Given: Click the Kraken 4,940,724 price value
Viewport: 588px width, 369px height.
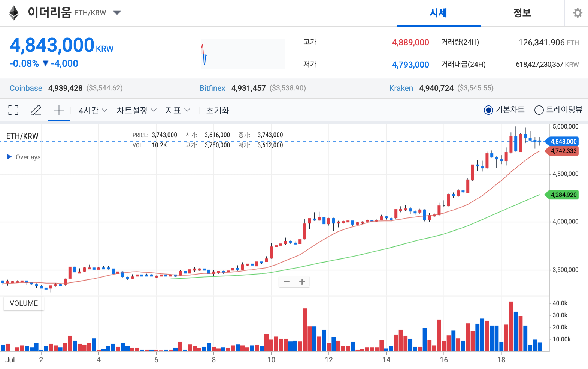Looking at the screenshot, I should click(x=436, y=88).
